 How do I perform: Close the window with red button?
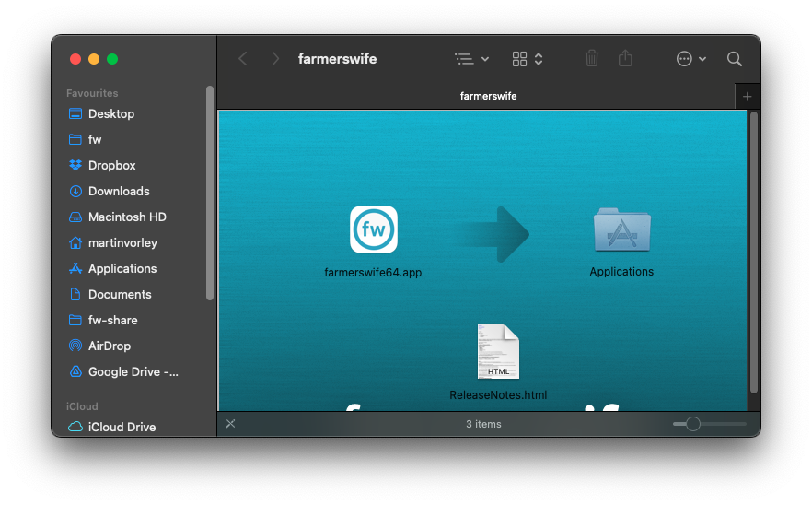tap(75, 59)
